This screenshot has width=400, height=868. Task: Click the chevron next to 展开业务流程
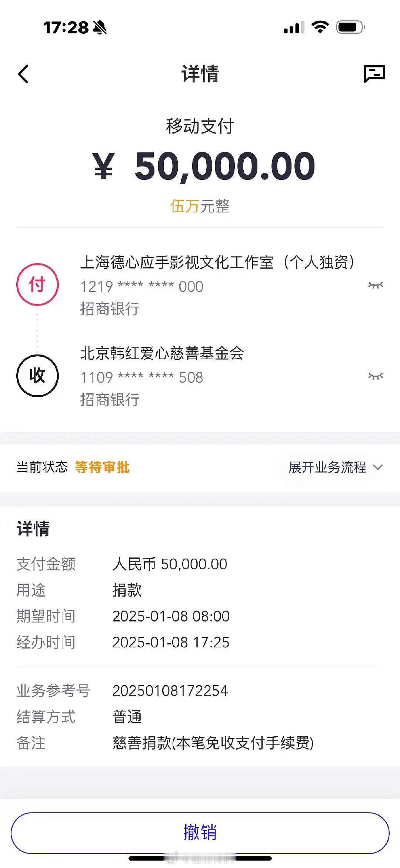coord(378,467)
